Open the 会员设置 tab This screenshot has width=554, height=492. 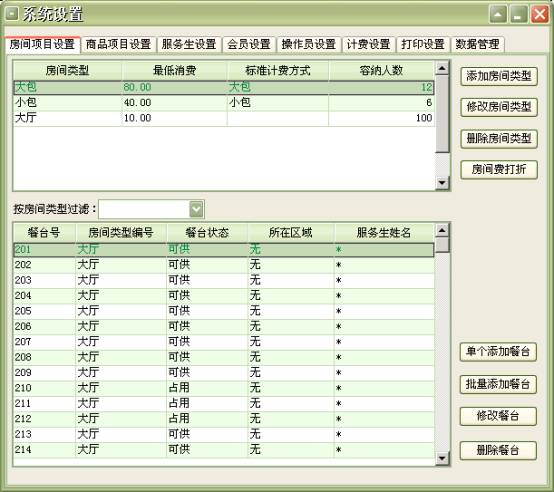(249, 45)
